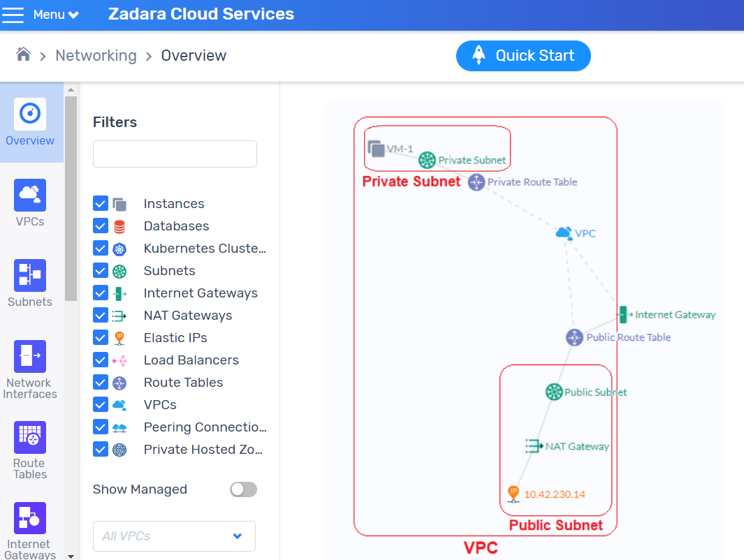Select the Private Subnet node icon
The width and height of the screenshot is (744, 560).
pos(427,160)
